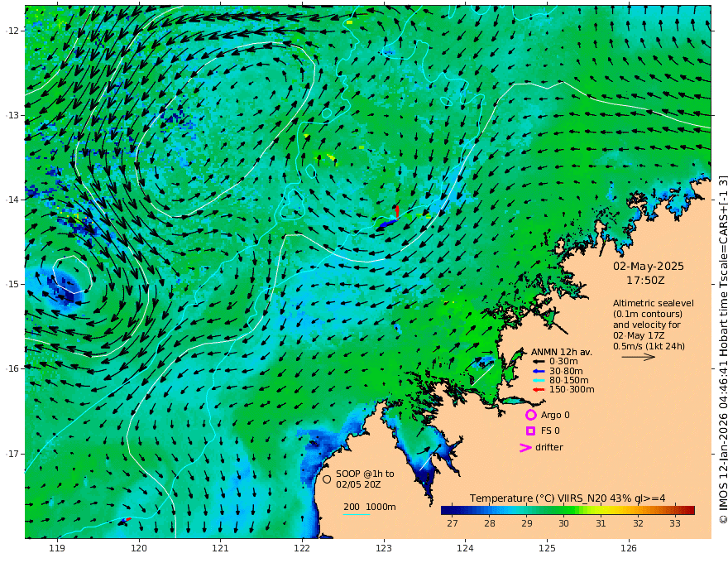728x563 pixels.
Task: Click the '02 May 17Z' caption line
Action: (639, 335)
